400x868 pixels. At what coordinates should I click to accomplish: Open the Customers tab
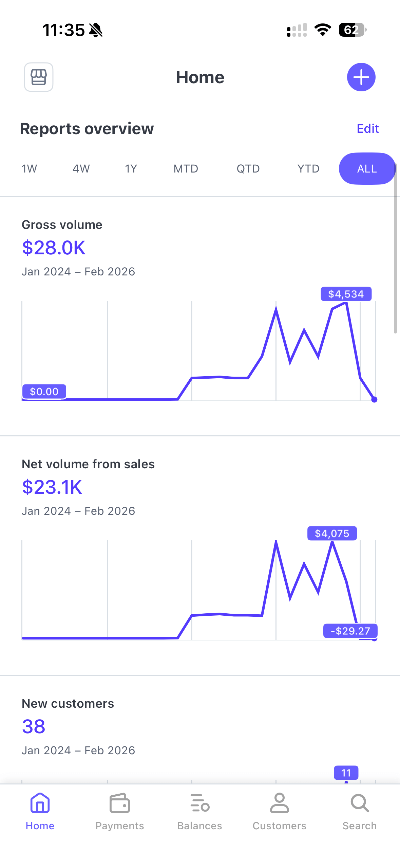pos(279,811)
